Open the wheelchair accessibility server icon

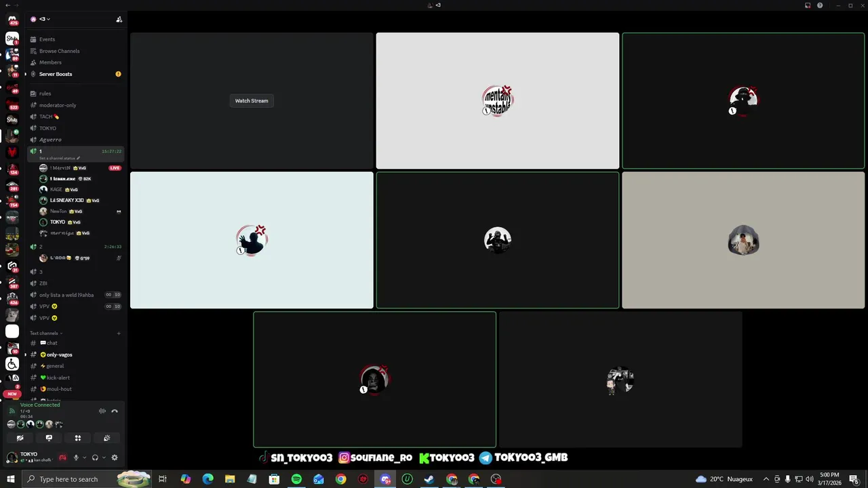click(x=12, y=364)
